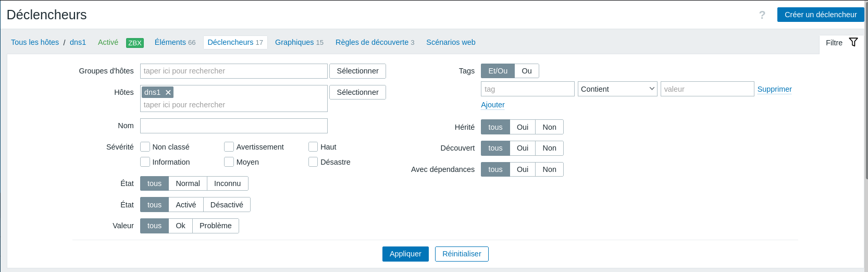Set tag mode to Ou
868x272 pixels.
click(x=526, y=71)
